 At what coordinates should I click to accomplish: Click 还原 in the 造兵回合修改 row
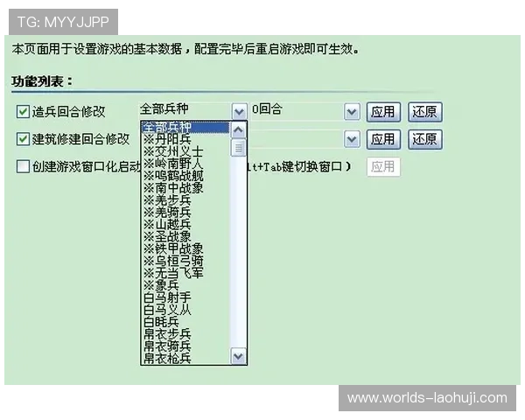425,112
